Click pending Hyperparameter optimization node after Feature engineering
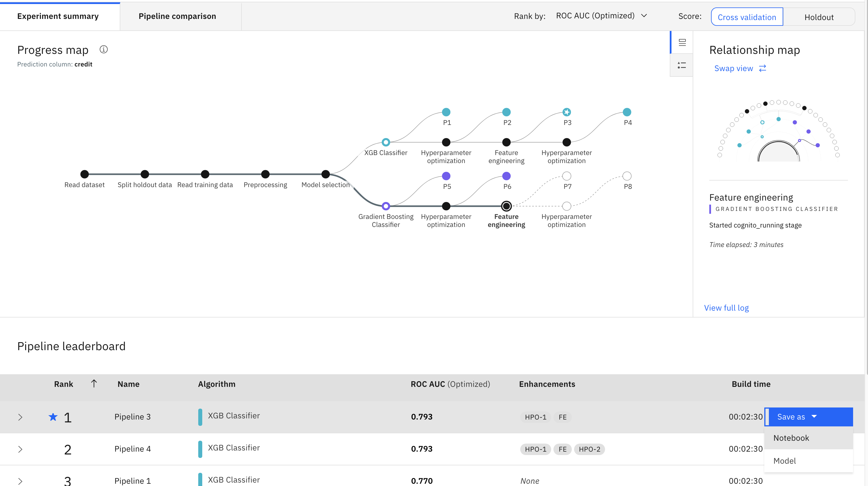This screenshot has width=868, height=486. click(567, 206)
